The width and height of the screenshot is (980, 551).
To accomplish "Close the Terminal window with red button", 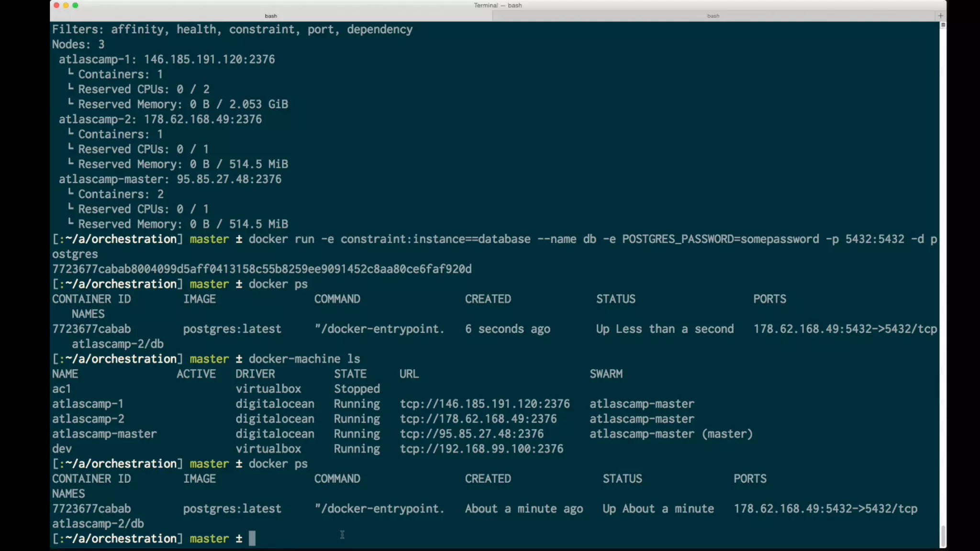I will click(56, 5).
